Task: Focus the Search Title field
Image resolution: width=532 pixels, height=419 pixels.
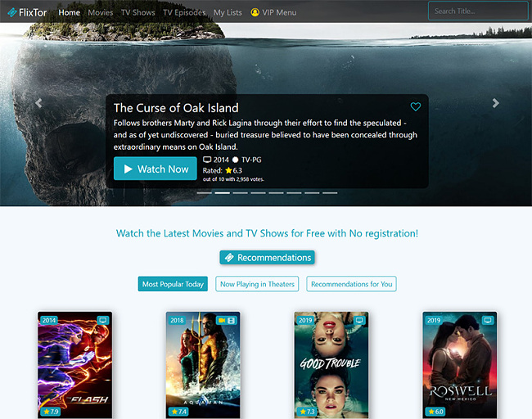Action: coord(478,11)
